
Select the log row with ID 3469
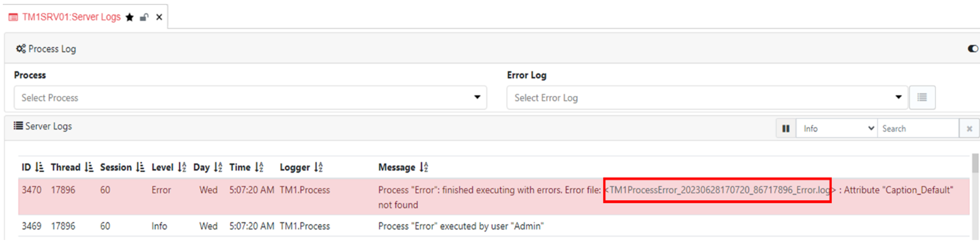pyautogui.click(x=494, y=226)
